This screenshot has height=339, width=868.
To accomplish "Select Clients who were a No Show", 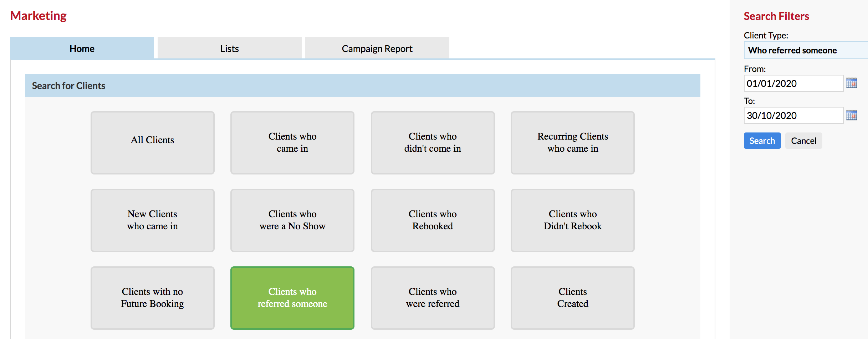I will (x=292, y=220).
